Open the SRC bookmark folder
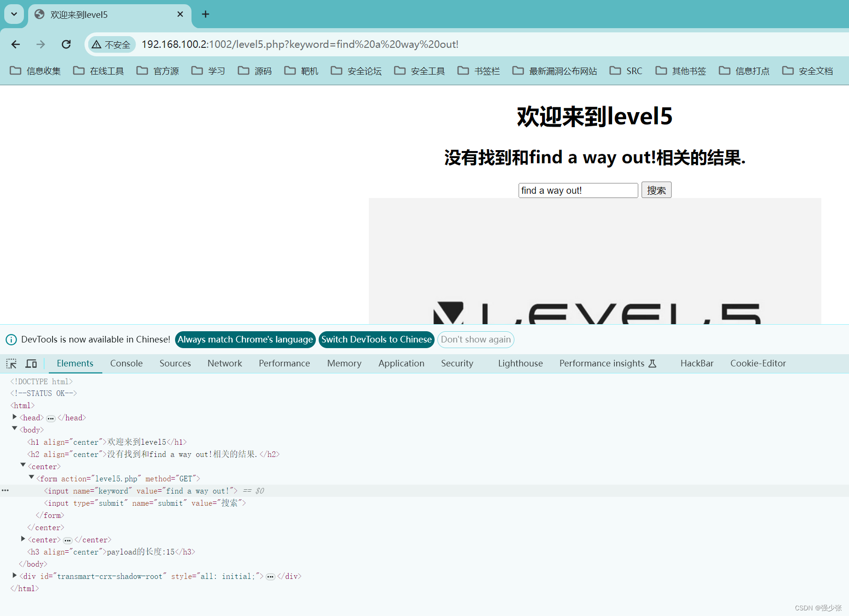The height and width of the screenshot is (616, 849). (x=626, y=71)
